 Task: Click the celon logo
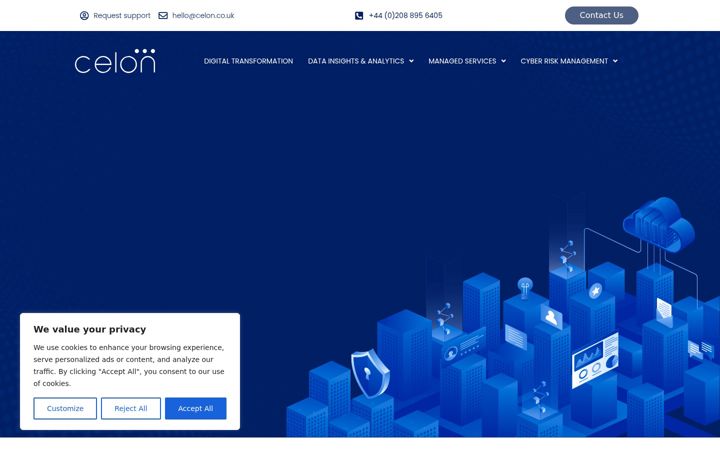(x=115, y=61)
